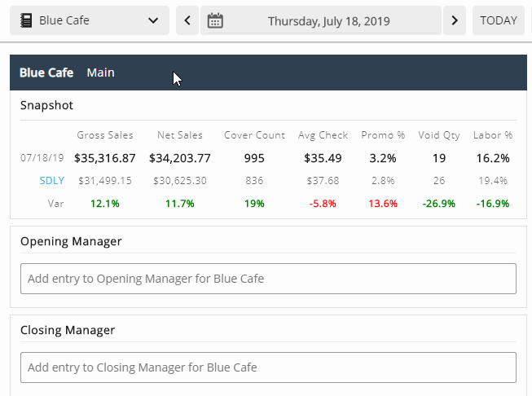Screen dimensions: 532x396
Task: Open the calendar date picker icon
Action: pos(215,20)
